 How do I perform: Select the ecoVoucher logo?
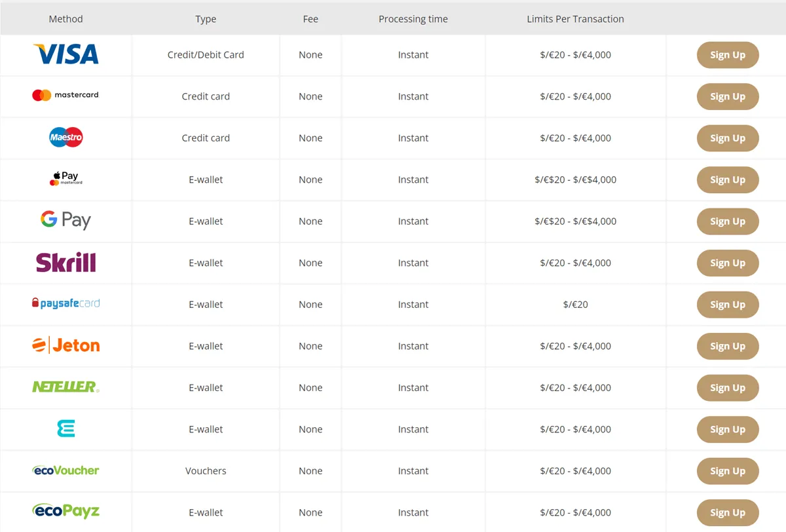click(x=65, y=470)
